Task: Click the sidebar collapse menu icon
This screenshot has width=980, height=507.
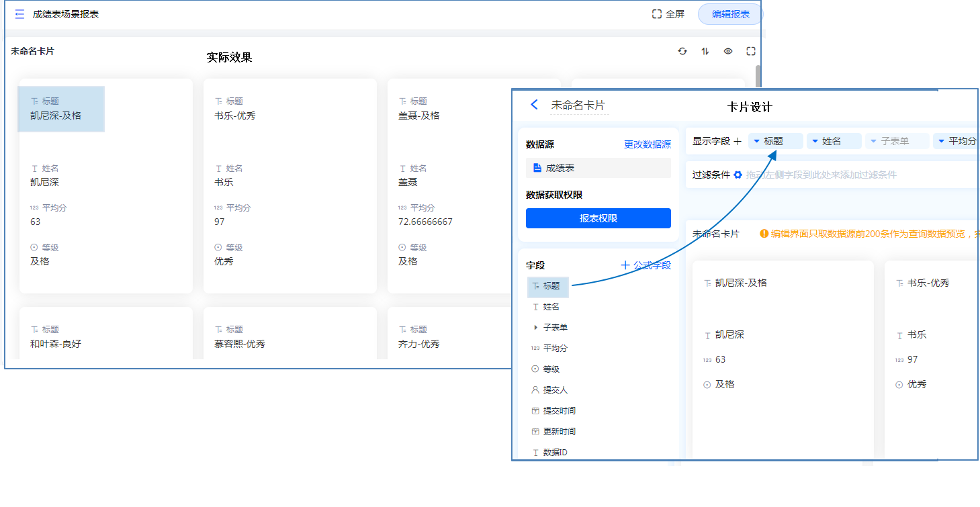Action: coord(19,14)
